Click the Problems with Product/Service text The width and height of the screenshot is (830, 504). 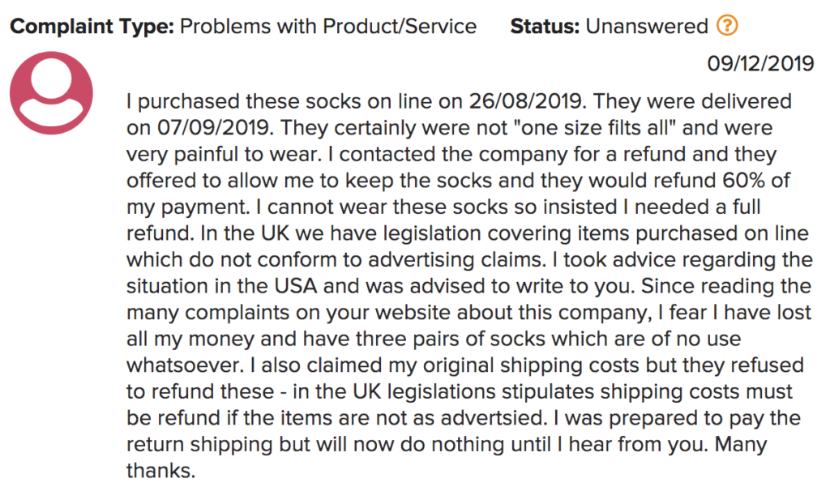(328, 26)
